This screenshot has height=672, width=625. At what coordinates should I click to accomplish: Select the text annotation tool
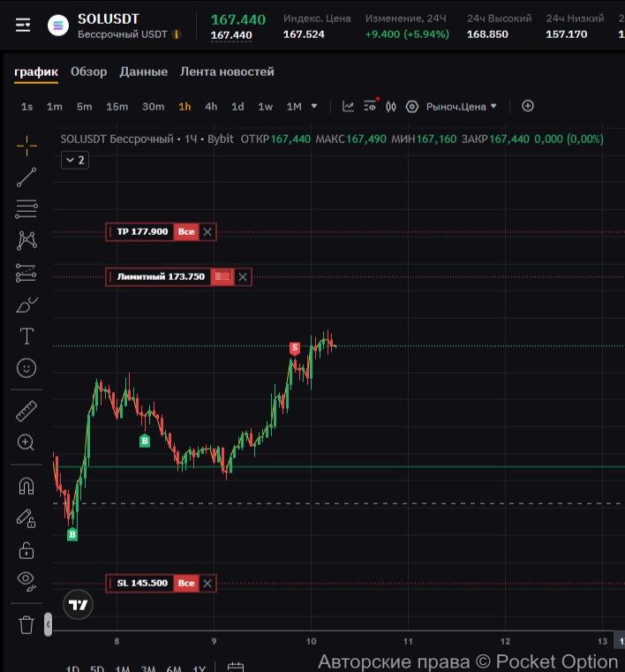coord(26,336)
